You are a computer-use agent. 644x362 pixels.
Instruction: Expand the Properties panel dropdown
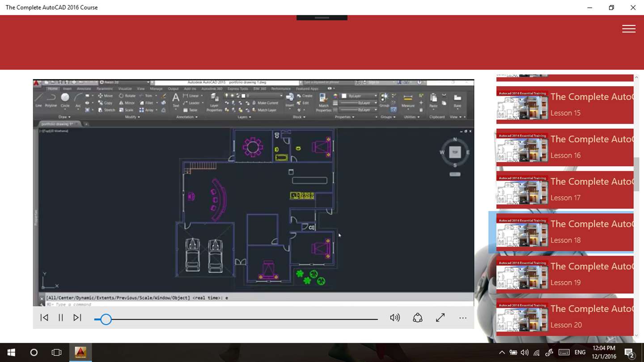[344, 117]
